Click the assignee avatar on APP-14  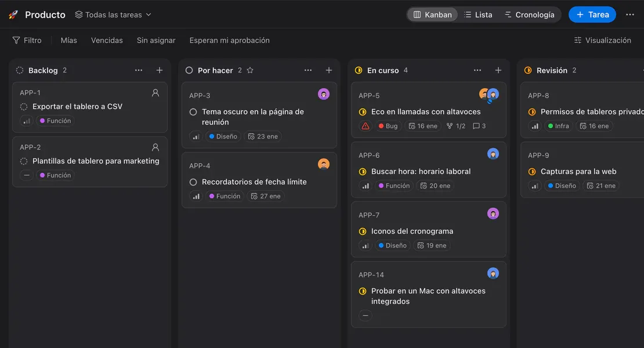(493, 273)
